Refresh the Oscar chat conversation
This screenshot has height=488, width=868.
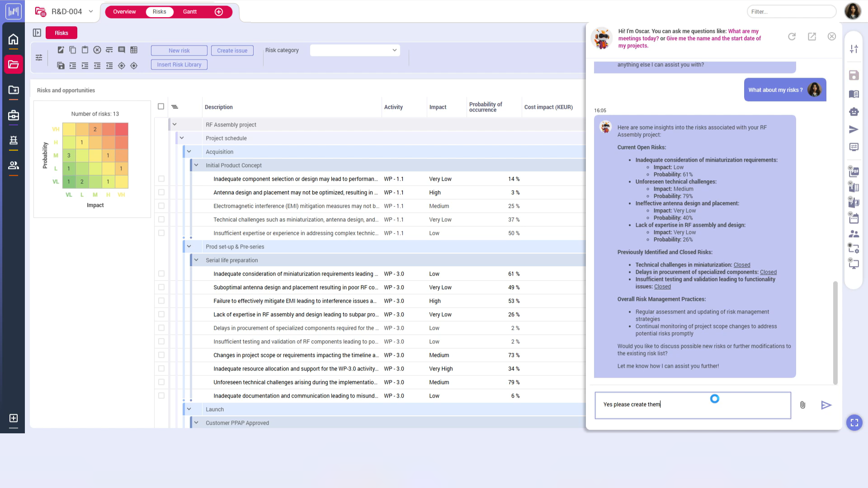pyautogui.click(x=792, y=37)
